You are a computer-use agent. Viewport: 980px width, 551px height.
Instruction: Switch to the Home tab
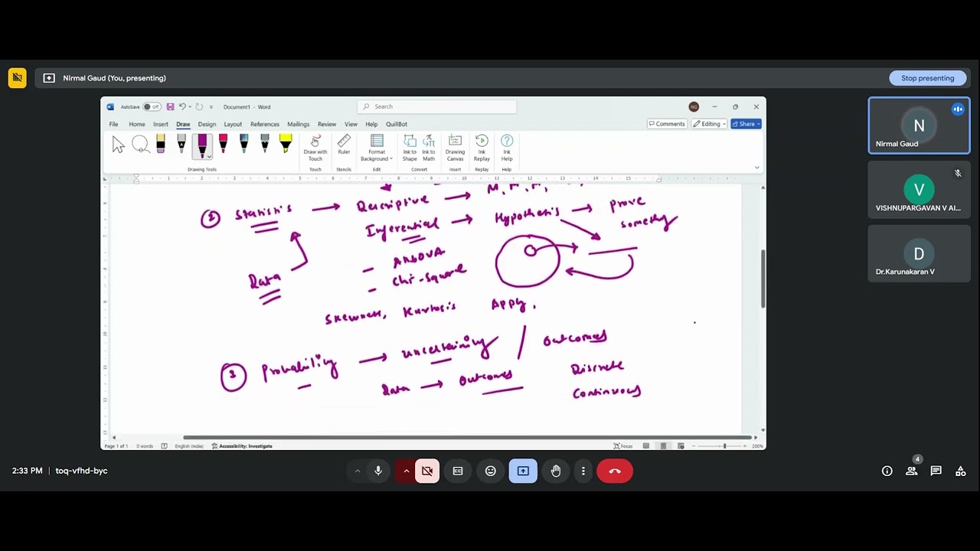[137, 124]
